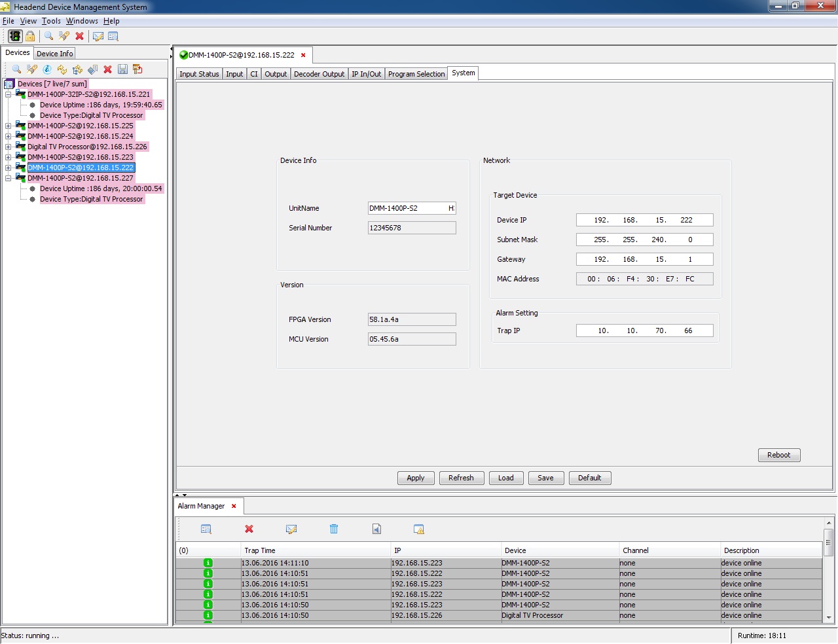Click the envelope with pencil icon in Alarm Manager
This screenshot has height=644, width=838.
[x=291, y=529]
